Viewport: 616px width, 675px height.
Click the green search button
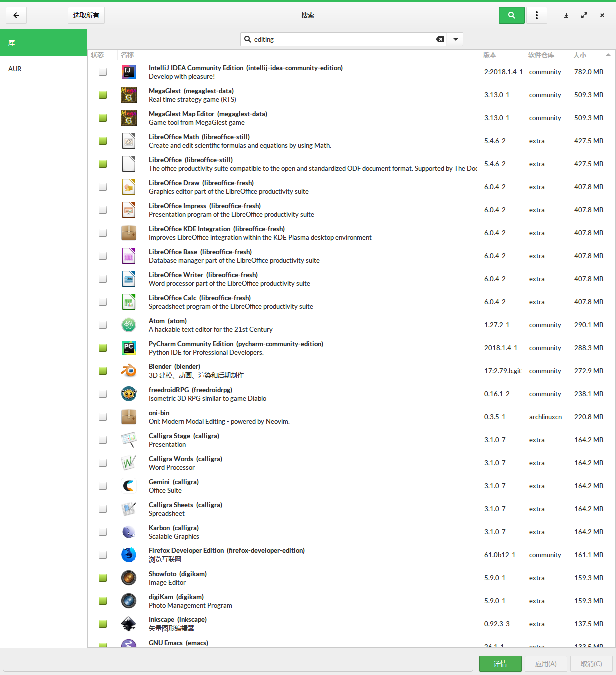[512, 15]
